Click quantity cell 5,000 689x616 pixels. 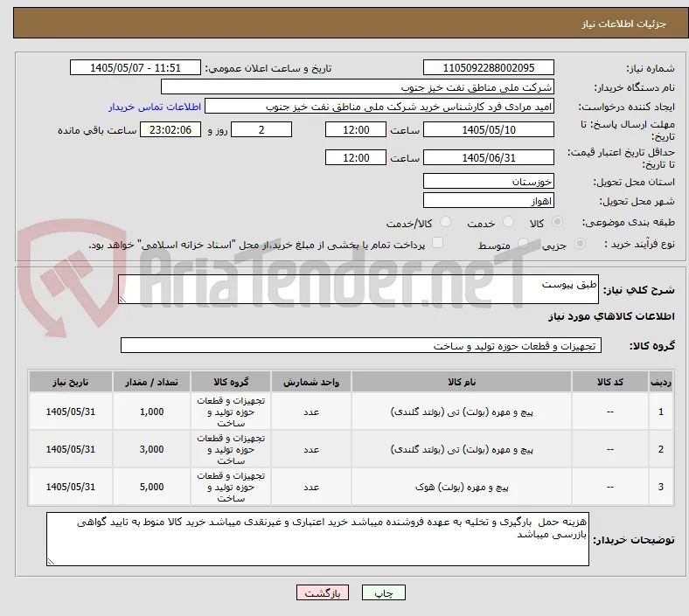coord(151,487)
